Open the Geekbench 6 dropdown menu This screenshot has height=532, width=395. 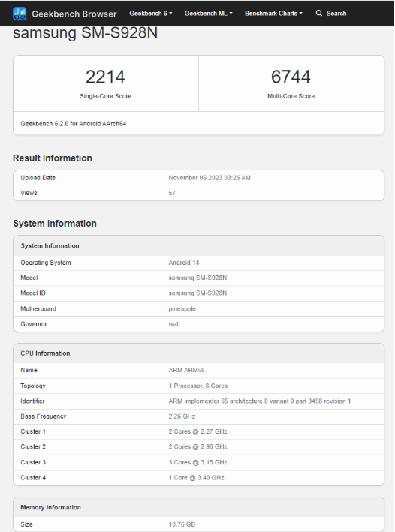pyautogui.click(x=151, y=14)
